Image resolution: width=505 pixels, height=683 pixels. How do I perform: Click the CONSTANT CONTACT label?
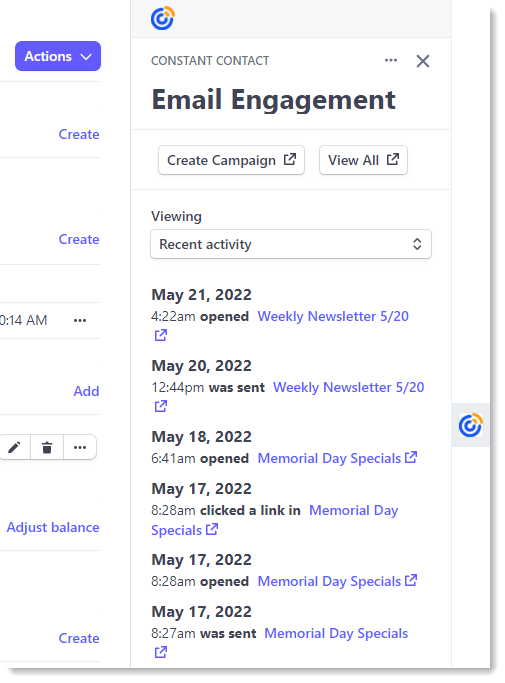(210, 61)
